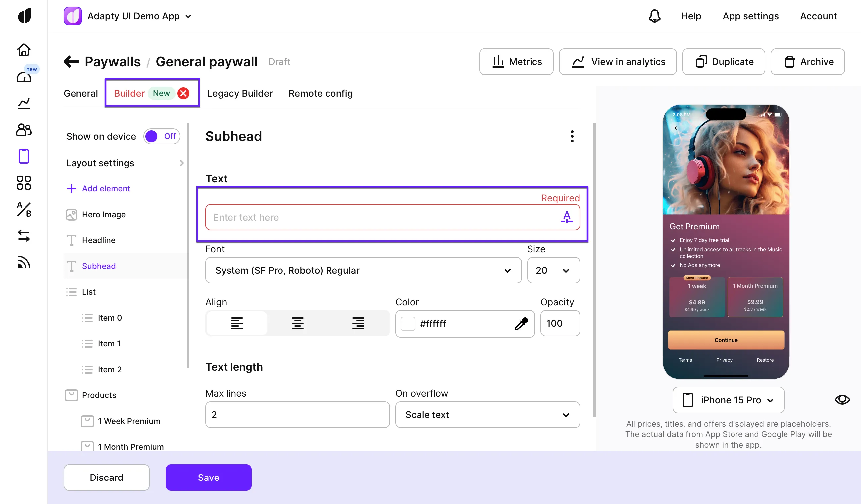This screenshot has height=504, width=861.
Task: Click the Duplicate button
Action: coord(723,62)
